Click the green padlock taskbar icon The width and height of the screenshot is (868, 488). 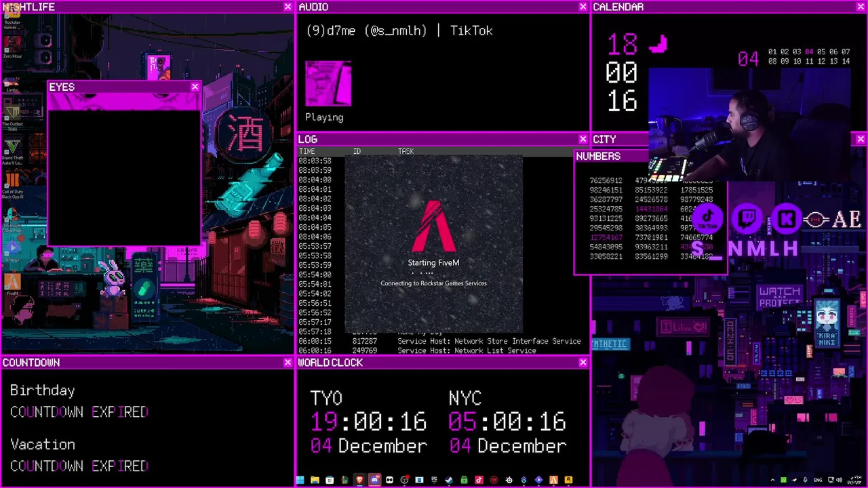click(465, 481)
